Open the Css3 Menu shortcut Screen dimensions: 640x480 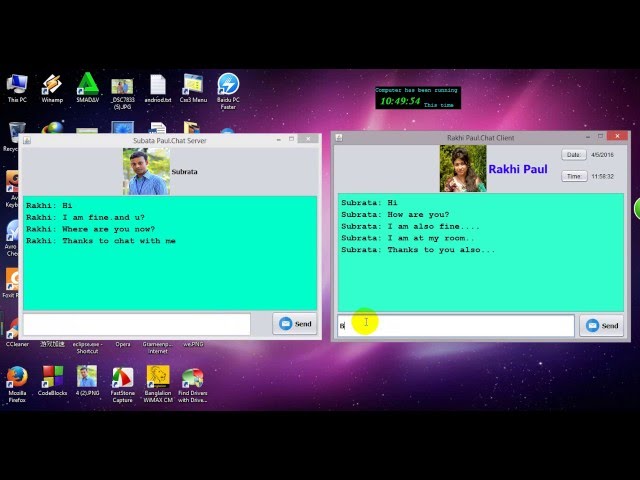(193, 87)
